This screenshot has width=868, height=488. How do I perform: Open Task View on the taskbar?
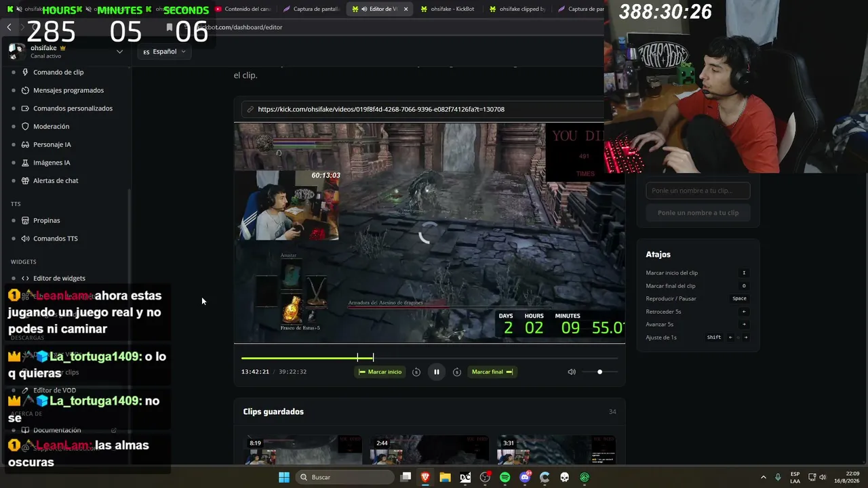(x=406, y=477)
